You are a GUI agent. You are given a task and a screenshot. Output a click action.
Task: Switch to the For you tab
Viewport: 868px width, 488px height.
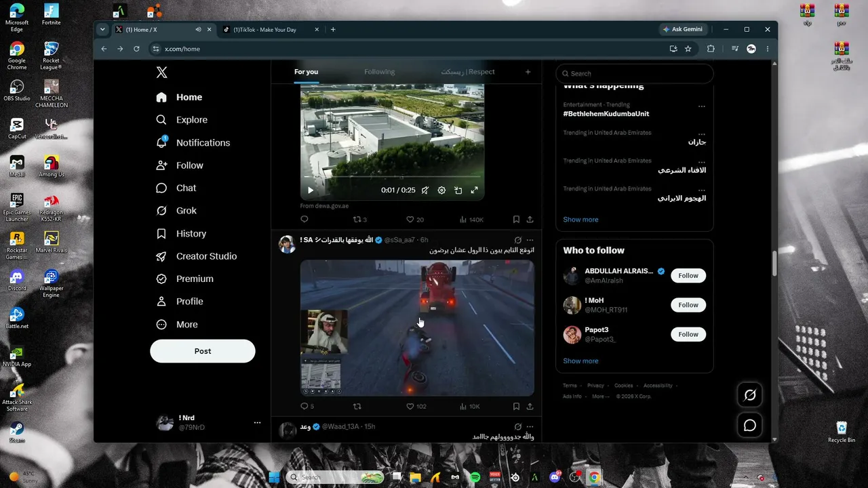click(306, 72)
